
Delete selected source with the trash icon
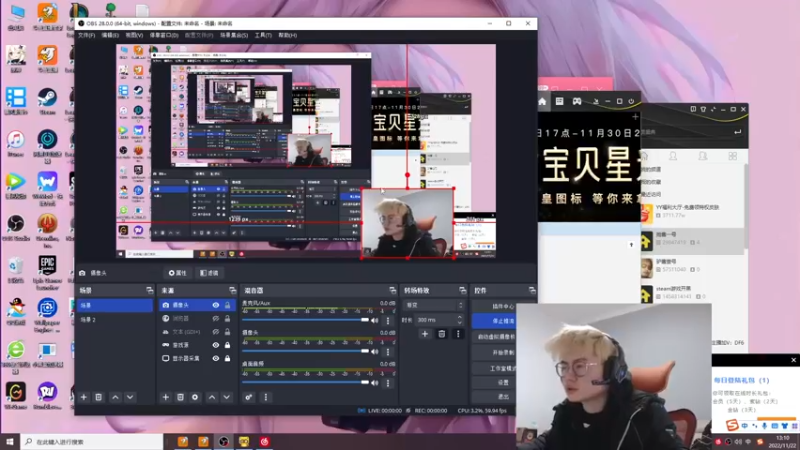tap(180, 397)
